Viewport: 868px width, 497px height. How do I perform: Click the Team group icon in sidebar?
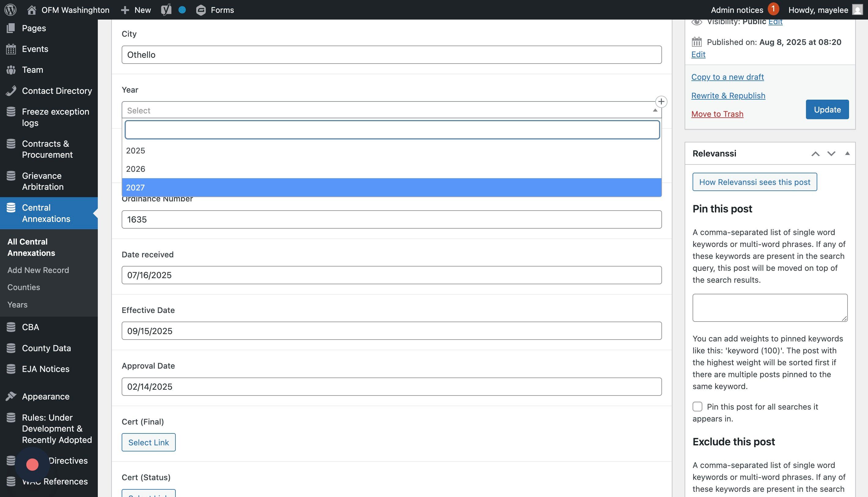(x=11, y=70)
